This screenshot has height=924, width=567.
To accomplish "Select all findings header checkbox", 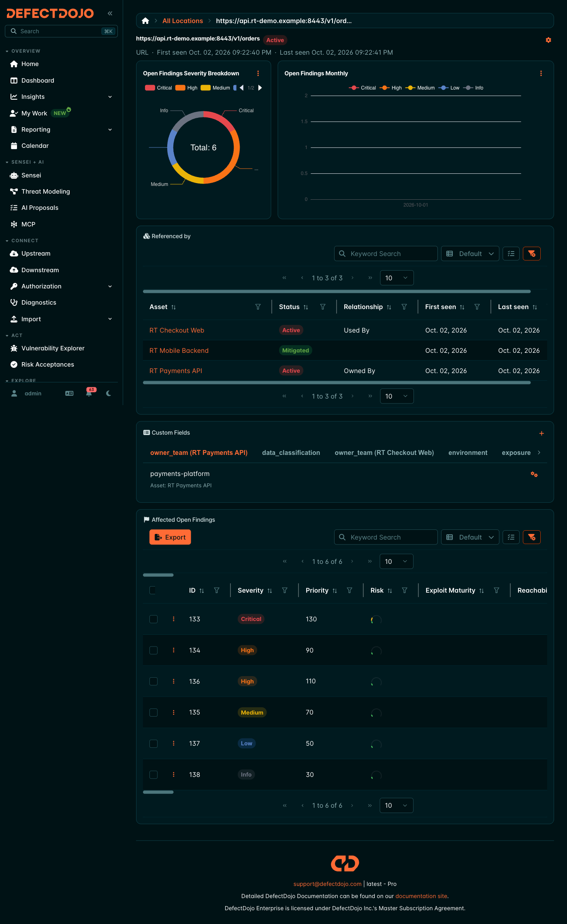I will point(153,590).
